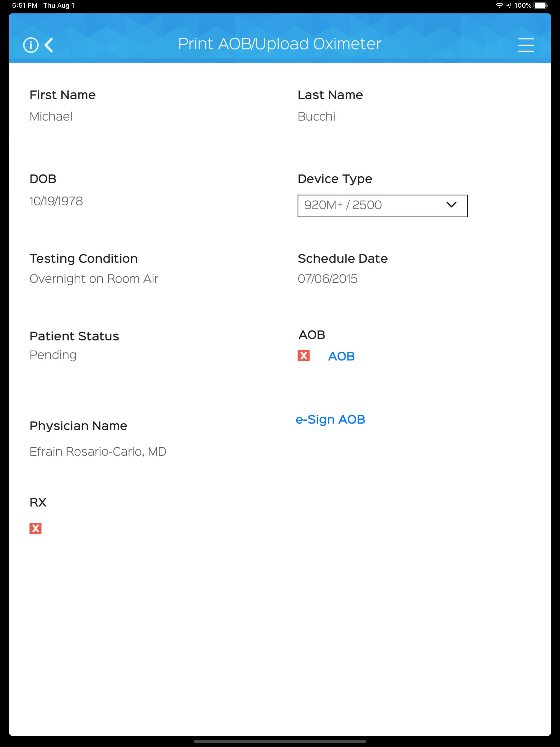Tap physician name Efrain Rosario-Carlo, MD

coord(98,452)
